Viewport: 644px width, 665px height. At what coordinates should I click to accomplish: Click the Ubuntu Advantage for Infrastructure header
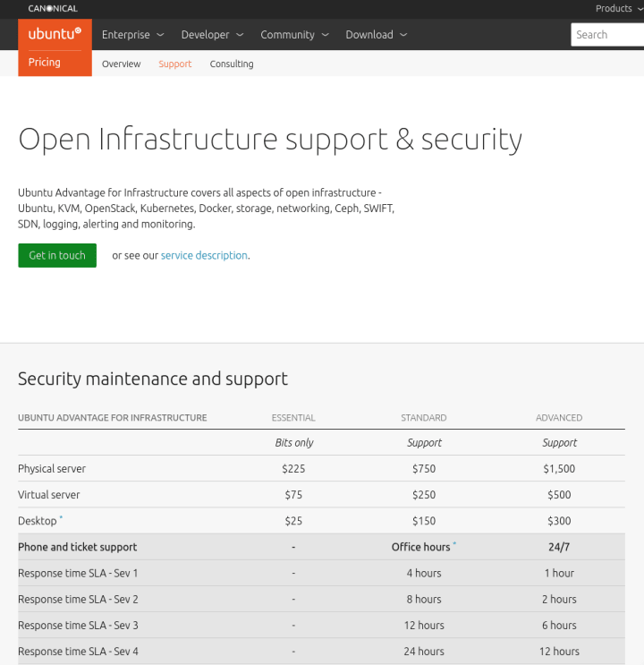pyautogui.click(x=113, y=418)
